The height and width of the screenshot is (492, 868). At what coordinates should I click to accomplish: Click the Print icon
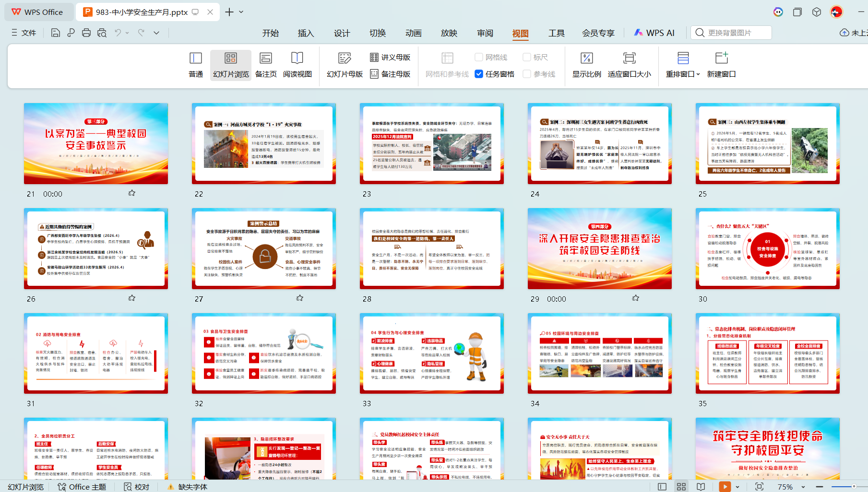click(x=86, y=33)
